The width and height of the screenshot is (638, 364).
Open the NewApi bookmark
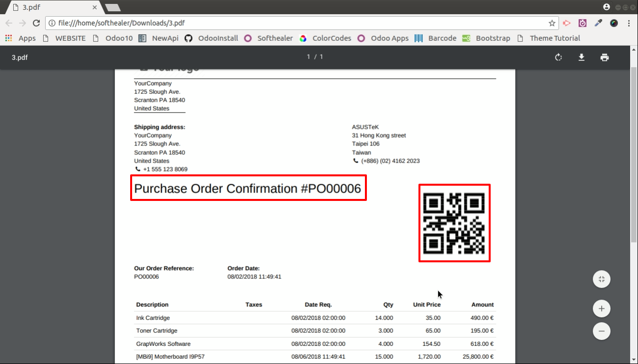158,38
